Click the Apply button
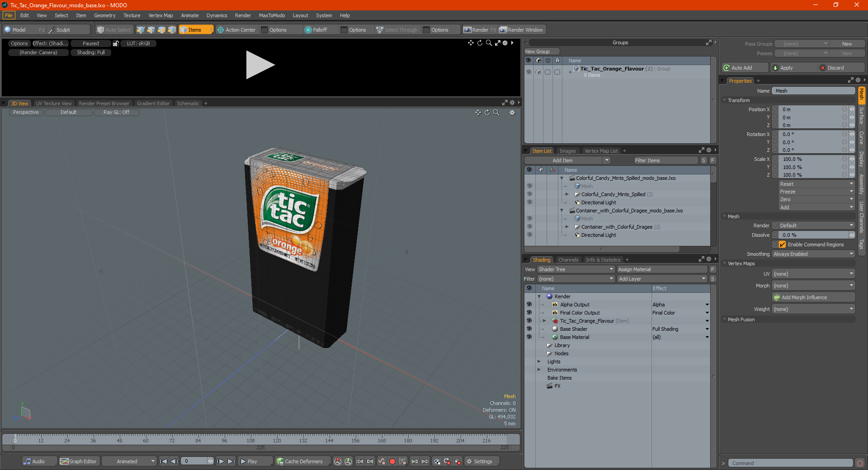The height and width of the screenshot is (470, 868). pos(793,68)
